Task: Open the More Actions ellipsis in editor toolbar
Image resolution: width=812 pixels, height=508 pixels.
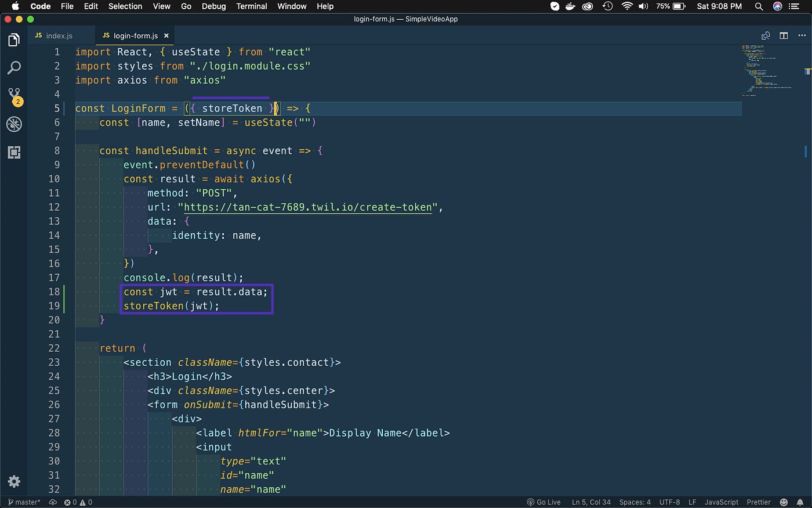Action: click(x=801, y=35)
